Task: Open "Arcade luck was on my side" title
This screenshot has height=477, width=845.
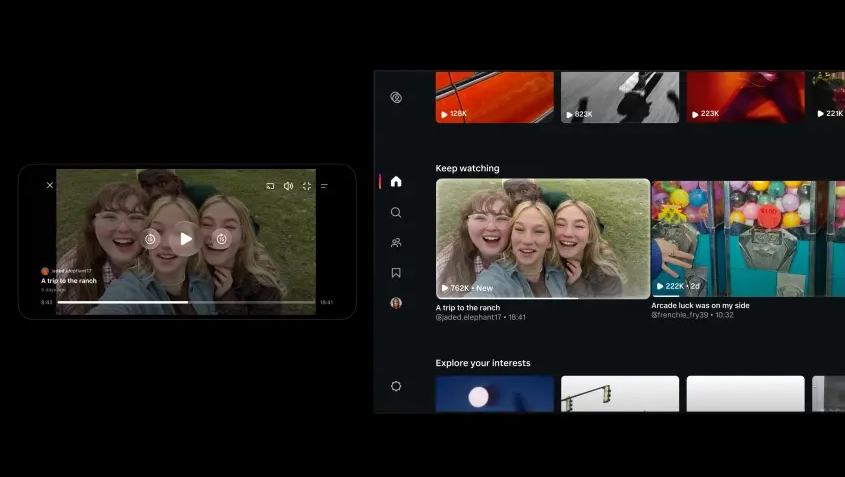Action: pos(700,305)
